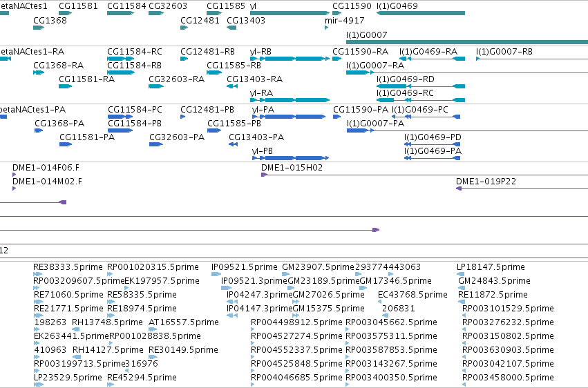Select the CG13403 gene label
This screenshot has height=388, width=588.
(x=246, y=20)
